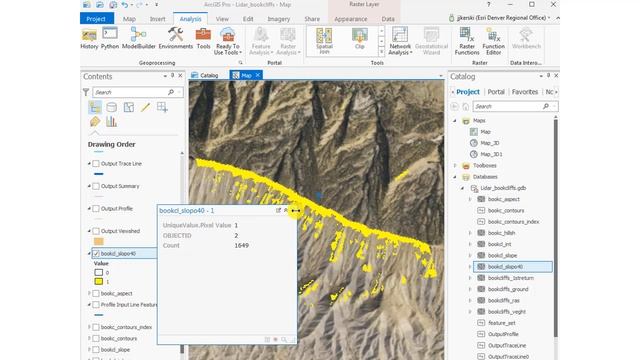Toggle Output Trace Line layer visibility
Image resolution: width=640 pixels, height=360 pixels.
click(96, 164)
